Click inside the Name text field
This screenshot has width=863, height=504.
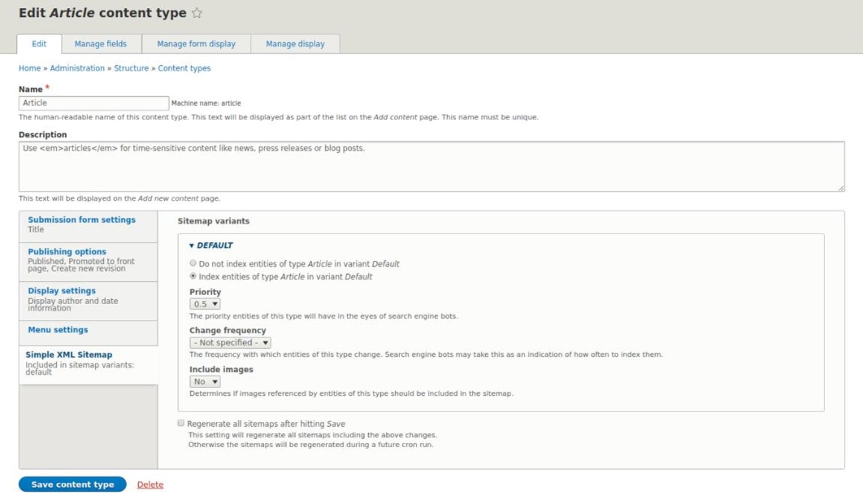click(x=94, y=103)
